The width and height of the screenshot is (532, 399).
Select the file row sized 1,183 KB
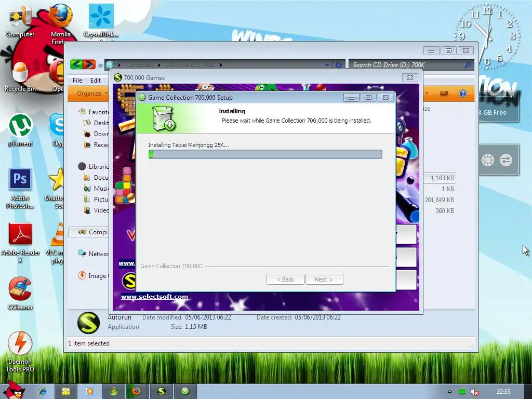440,178
